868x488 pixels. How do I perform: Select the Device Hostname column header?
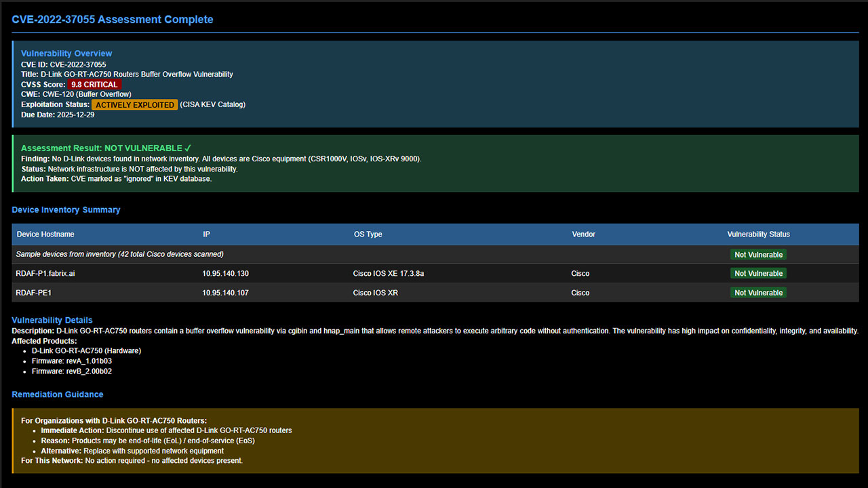pyautogui.click(x=45, y=235)
